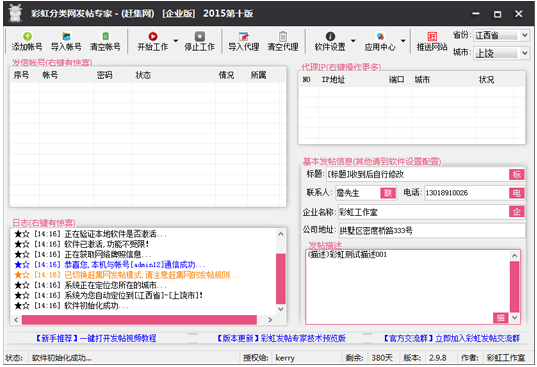This screenshot has width=537, height=367.
Task: Click the 380天 remaining days status value
Action: (382, 358)
